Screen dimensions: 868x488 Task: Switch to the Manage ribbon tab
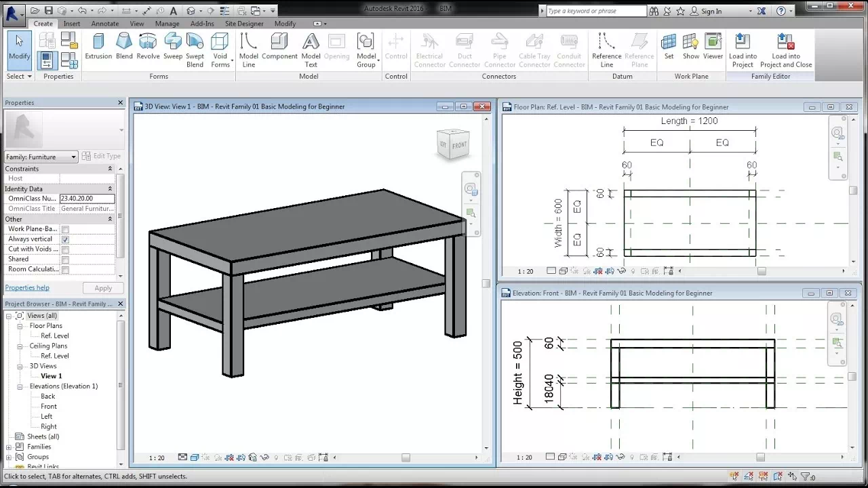(x=167, y=23)
